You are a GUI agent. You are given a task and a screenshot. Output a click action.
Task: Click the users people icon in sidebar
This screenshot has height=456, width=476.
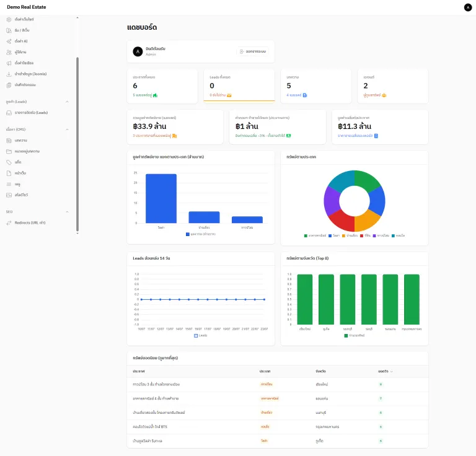click(9, 52)
